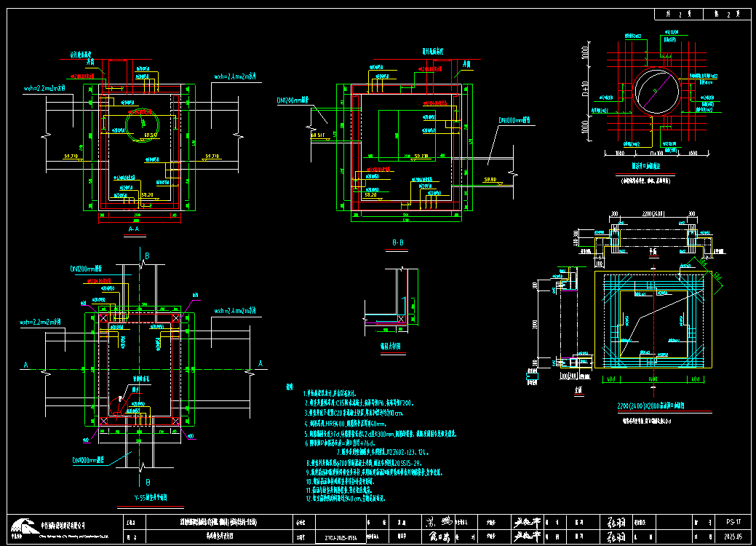Select the corner joint detail title

click(391, 347)
